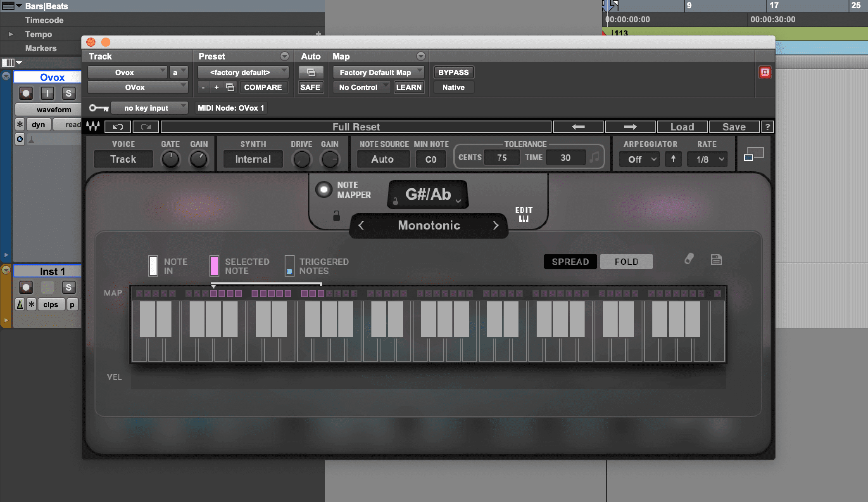Select next scale with right chevron

(495, 225)
